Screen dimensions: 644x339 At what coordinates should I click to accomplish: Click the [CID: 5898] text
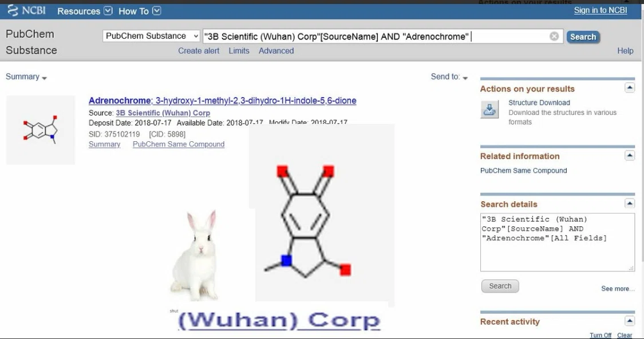tap(167, 134)
